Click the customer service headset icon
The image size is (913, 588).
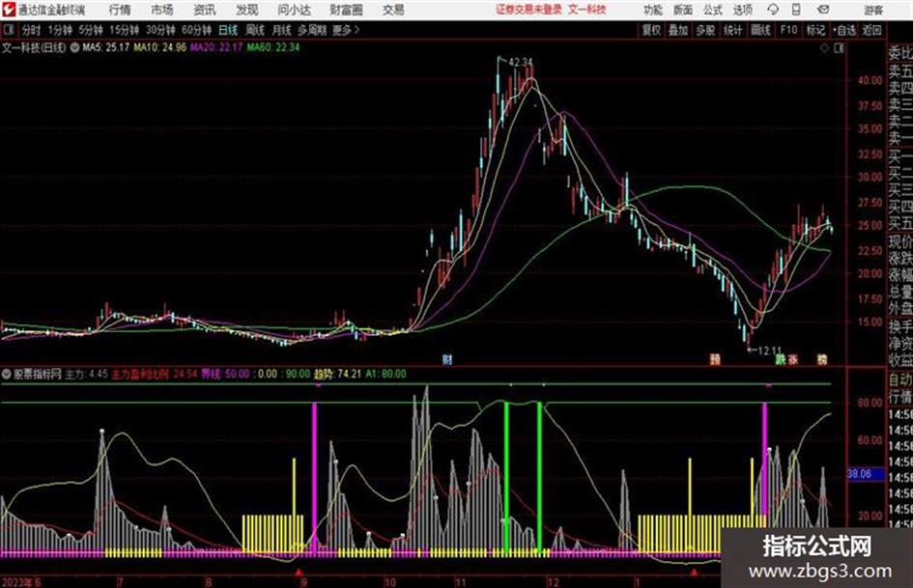click(773, 10)
